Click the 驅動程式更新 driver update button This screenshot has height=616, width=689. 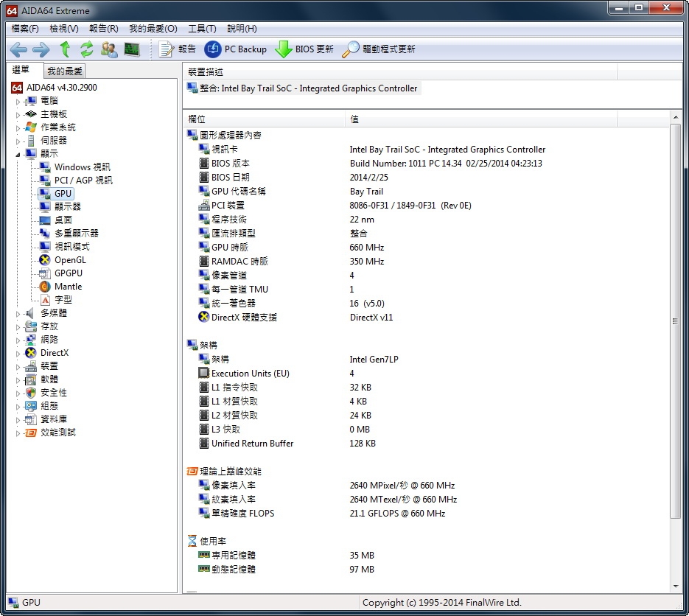[378, 49]
